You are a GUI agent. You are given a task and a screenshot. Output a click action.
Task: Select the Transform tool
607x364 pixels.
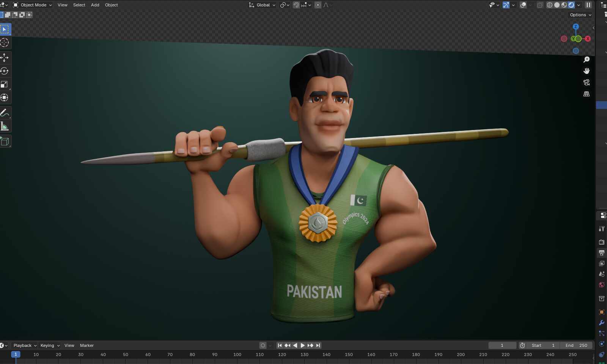5,97
